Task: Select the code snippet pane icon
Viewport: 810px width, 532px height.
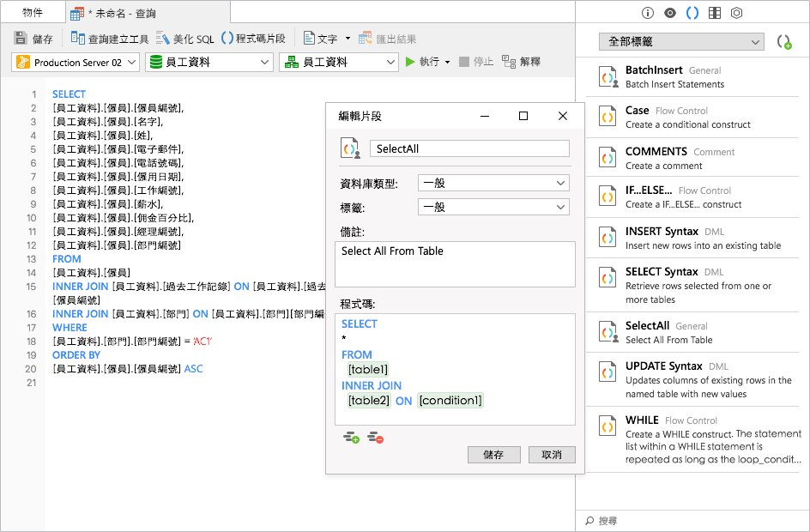Action: [692, 14]
